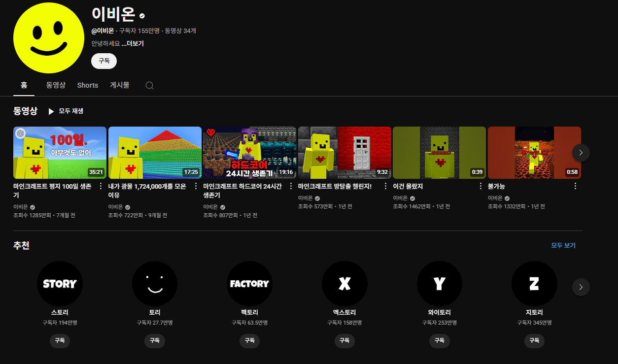Click the @이비온 channel handle

pyautogui.click(x=103, y=31)
